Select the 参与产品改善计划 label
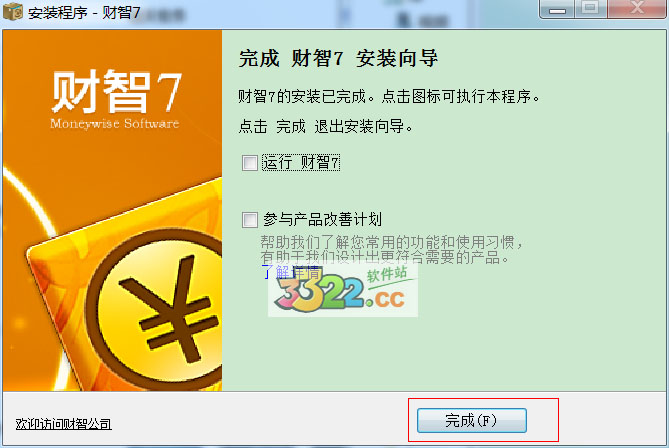This screenshot has width=669, height=448. point(322,219)
